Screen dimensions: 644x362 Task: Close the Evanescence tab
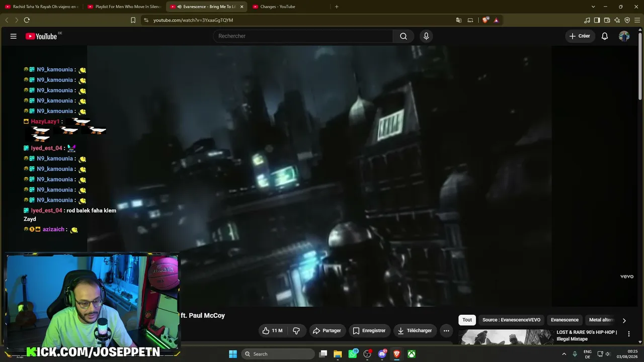(x=242, y=7)
